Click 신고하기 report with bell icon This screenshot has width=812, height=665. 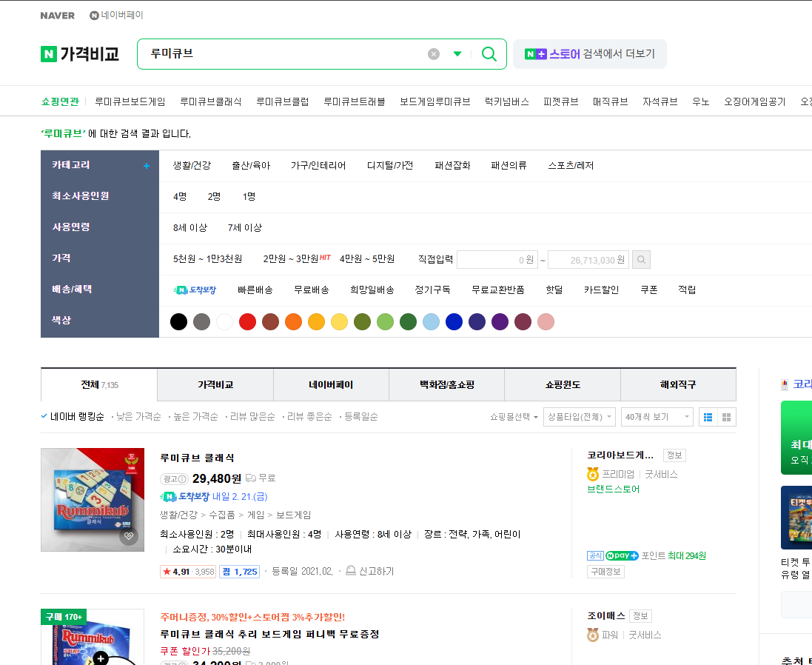370,571
